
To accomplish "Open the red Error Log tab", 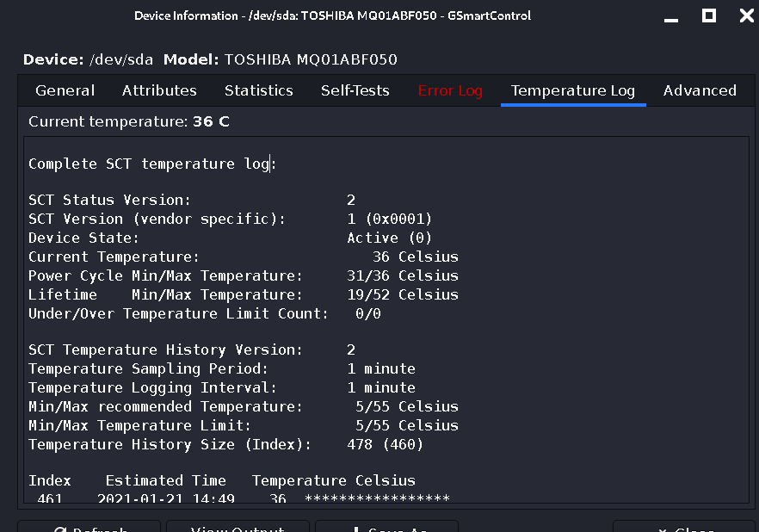I will coord(450,90).
